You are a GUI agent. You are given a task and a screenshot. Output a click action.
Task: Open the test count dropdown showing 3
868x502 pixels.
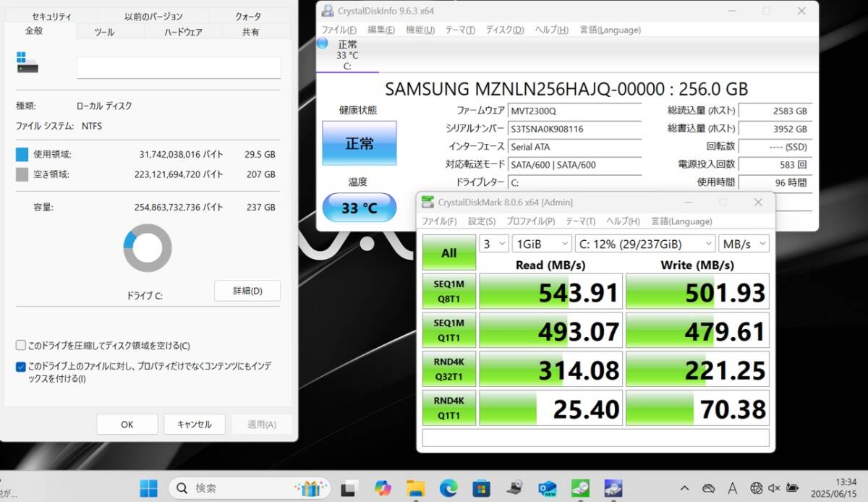tap(494, 244)
